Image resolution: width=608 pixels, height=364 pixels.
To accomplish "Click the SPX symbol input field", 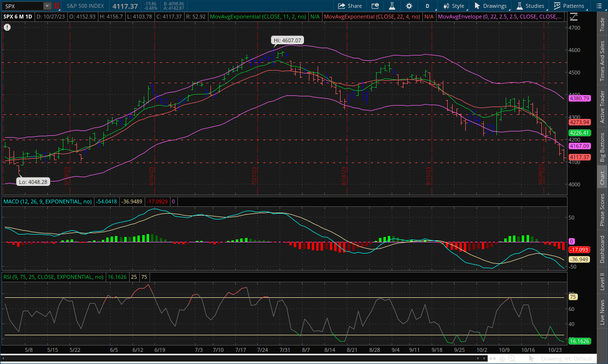I will tap(22, 6).
